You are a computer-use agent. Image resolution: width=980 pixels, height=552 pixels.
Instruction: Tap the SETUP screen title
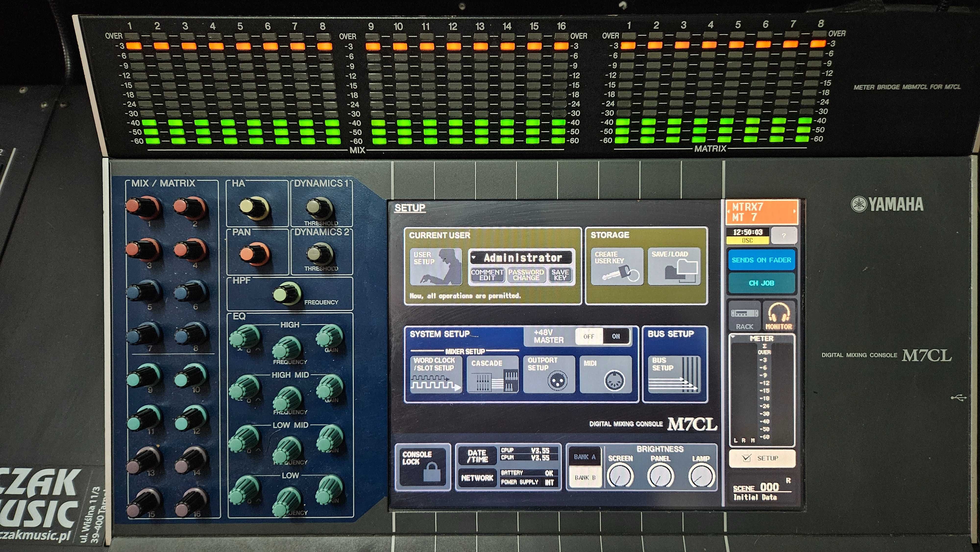click(x=410, y=208)
